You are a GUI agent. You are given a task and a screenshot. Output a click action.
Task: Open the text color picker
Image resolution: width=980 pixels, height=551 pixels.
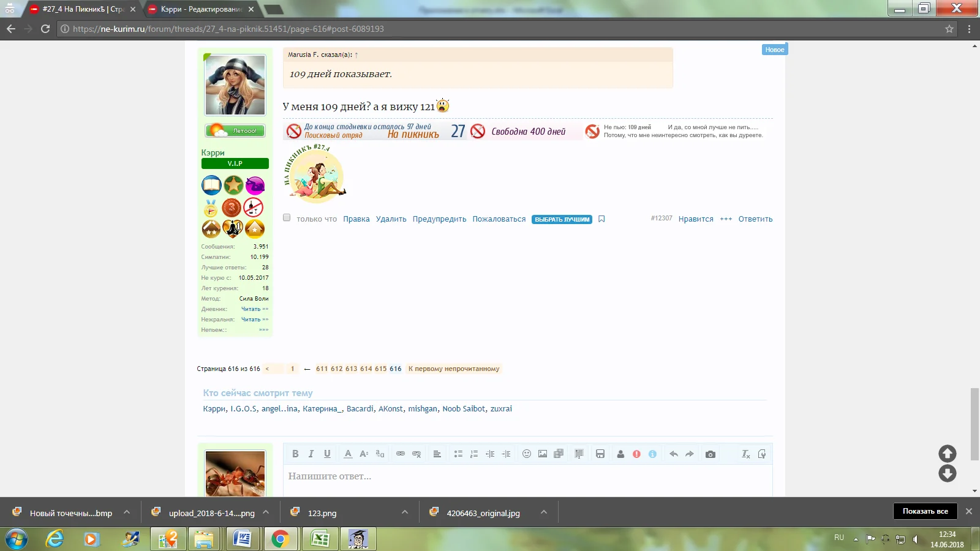click(348, 454)
